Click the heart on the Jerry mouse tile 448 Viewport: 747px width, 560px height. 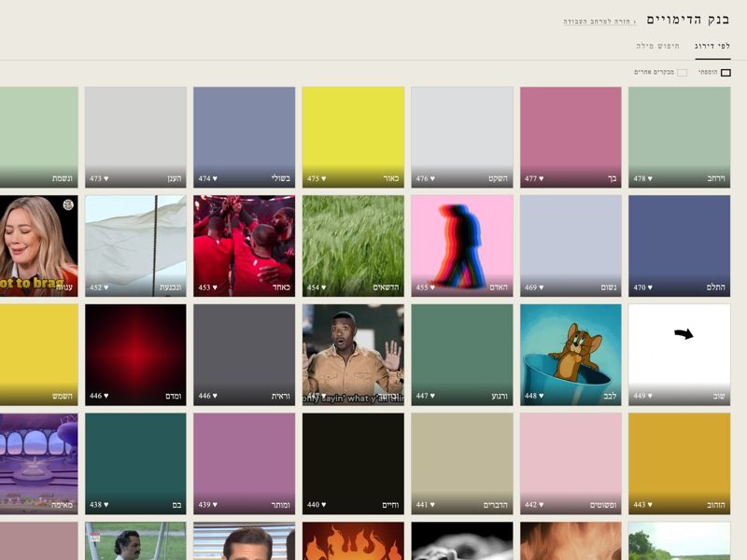click(x=542, y=396)
